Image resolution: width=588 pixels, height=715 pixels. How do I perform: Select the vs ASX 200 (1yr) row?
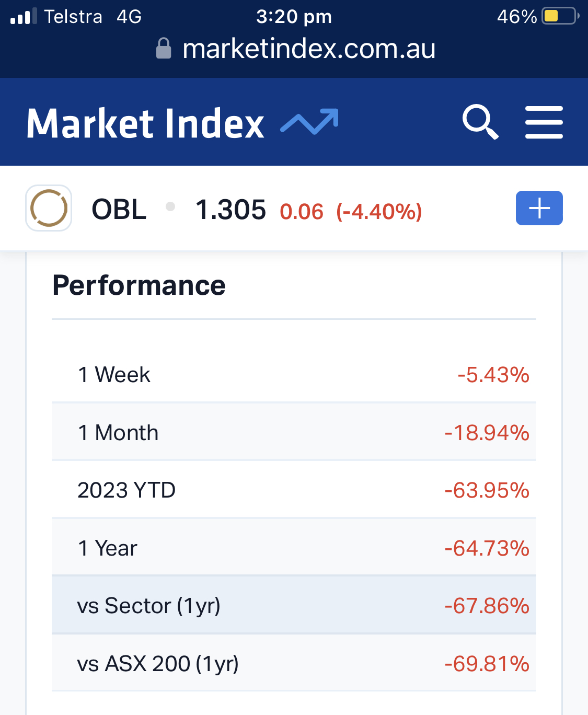(294, 664)
